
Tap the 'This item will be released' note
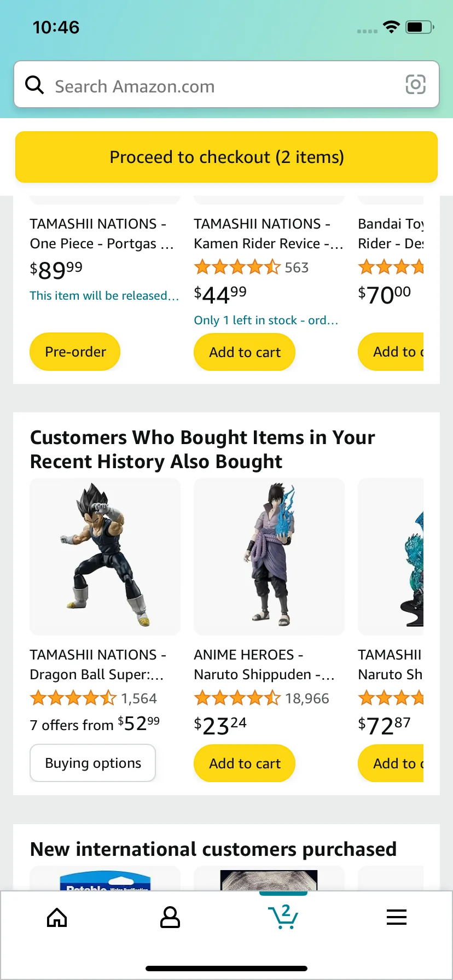pyautogui.click(x=104, y=296)
